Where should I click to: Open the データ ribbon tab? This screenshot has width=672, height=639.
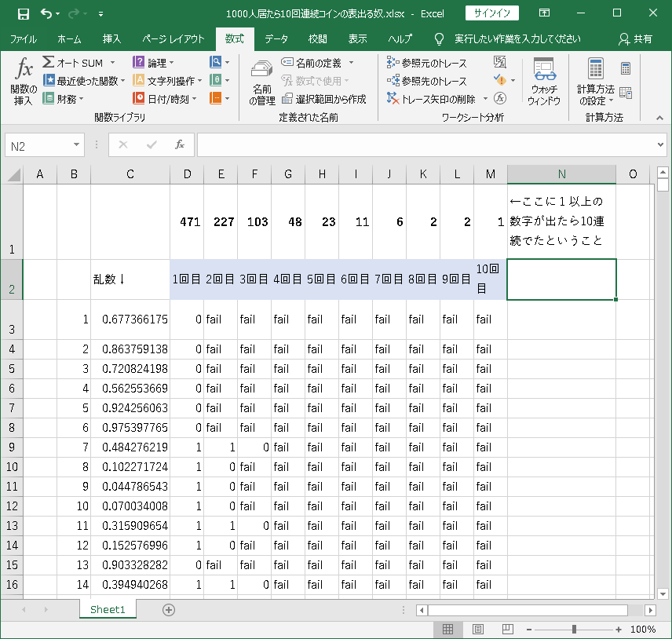tap(276, 38)
